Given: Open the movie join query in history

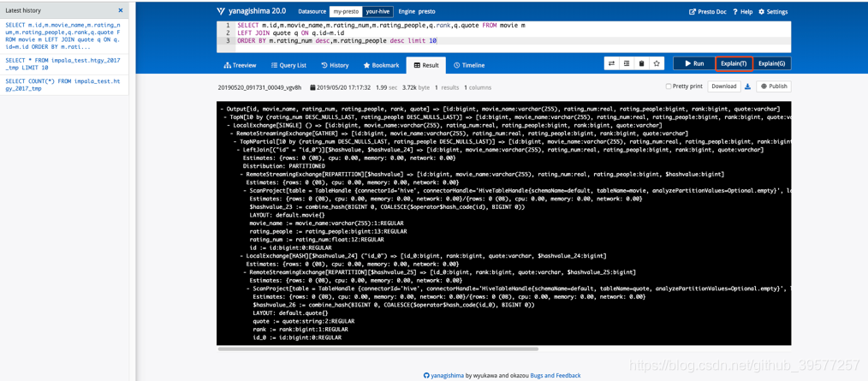Looking at the screenshot, I should point(62,37).
